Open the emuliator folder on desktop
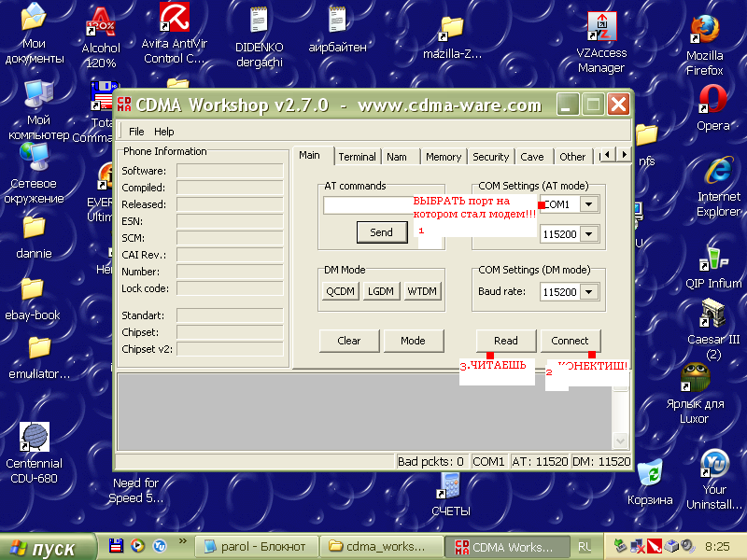 (39, 358)
